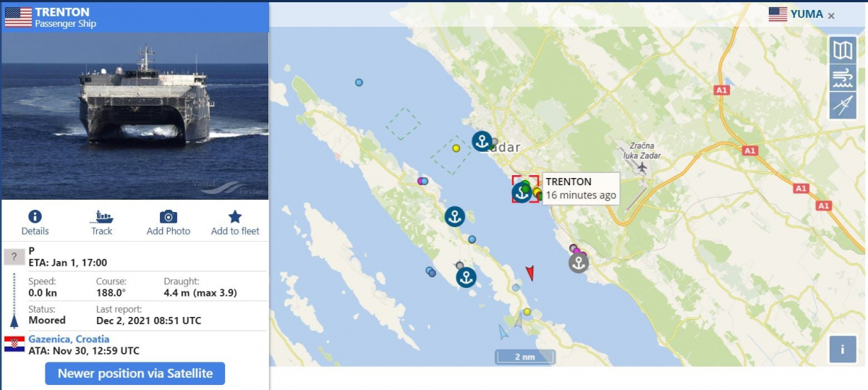Click the 2 nm map scale bar
Image resolution: width=868 pixels, height=390 pixels.
[x=524, y=357]
